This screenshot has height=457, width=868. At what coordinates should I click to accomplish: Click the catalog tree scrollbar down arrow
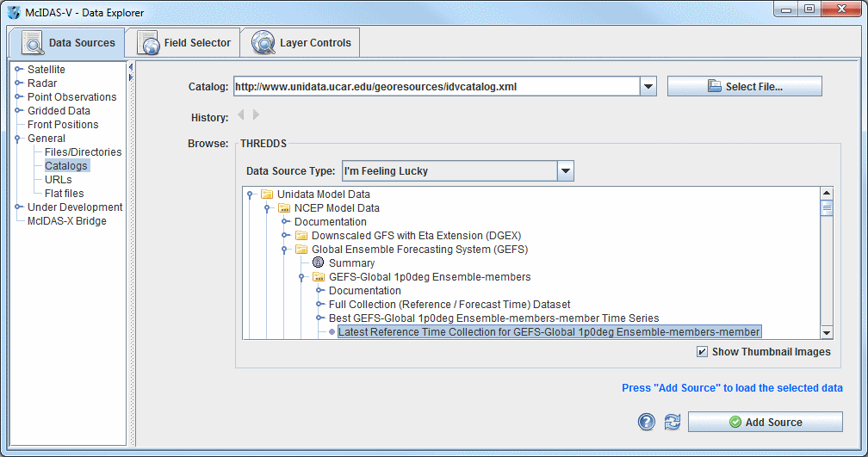827,333
